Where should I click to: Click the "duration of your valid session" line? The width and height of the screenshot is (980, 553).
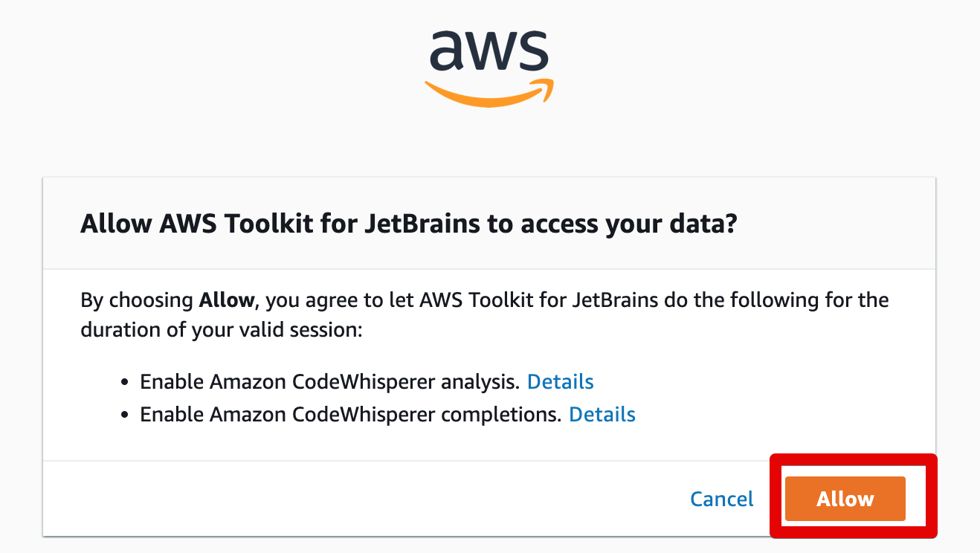(222, 329)
